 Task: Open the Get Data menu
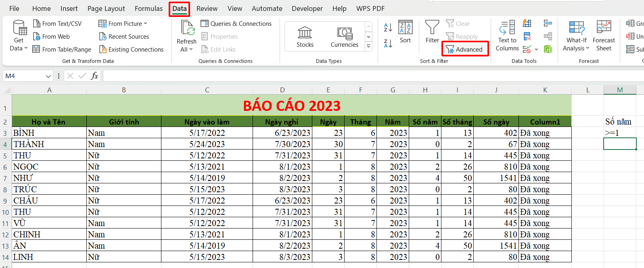pos(19,36)
